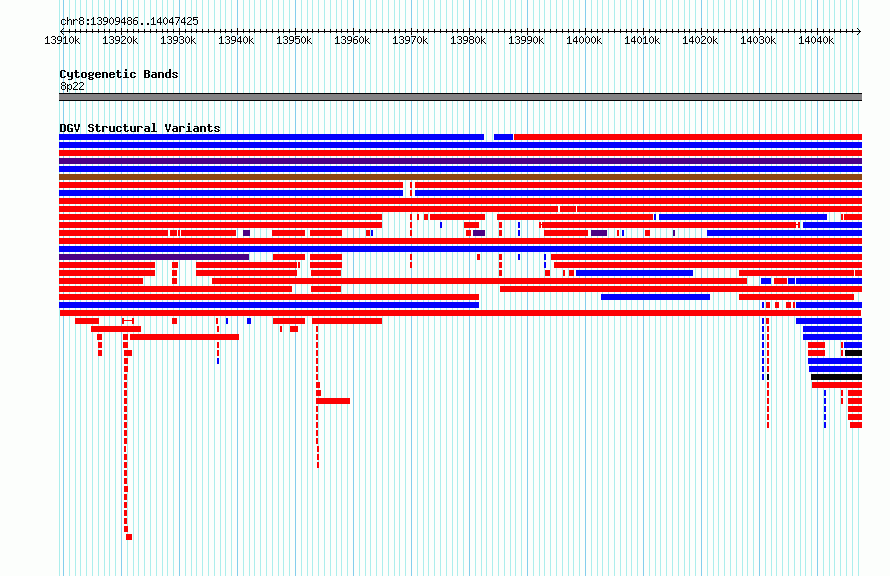Click the gray 8p22 cytogenetic band bar
This screenshot has width=890, height=576.
click(460, 97)
